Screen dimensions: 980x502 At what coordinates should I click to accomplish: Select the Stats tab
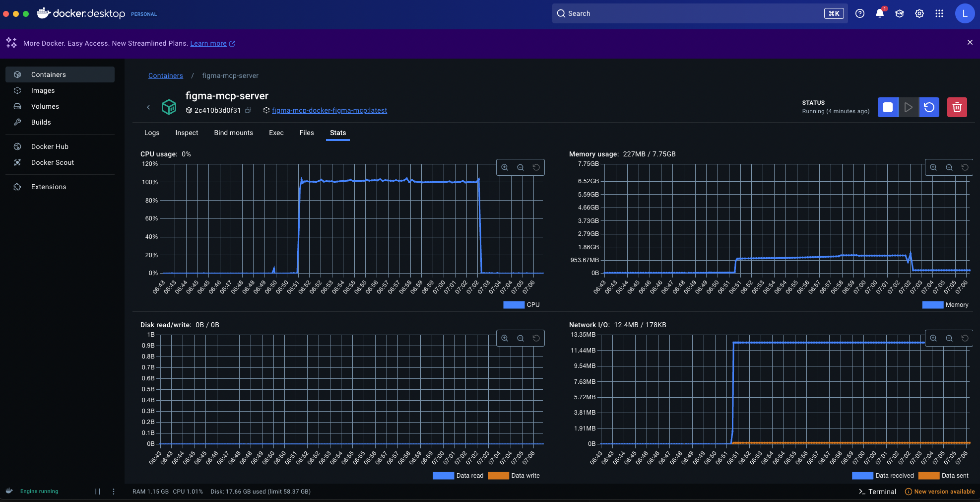click(338, 133)
